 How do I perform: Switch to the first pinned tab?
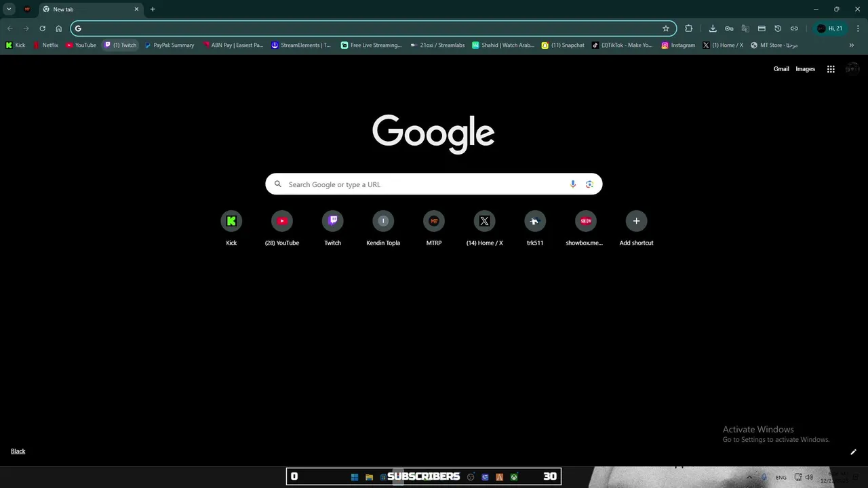pyautogui.click(x=27, y=9)
